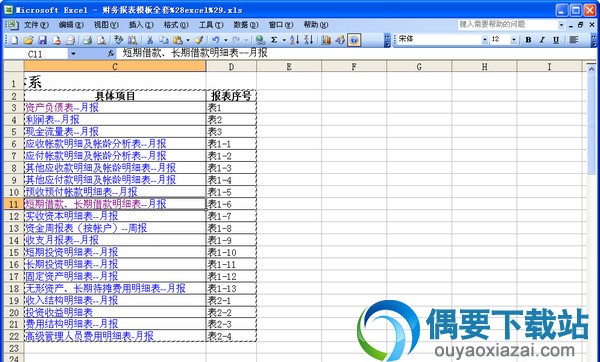Click Sort Descending icon

tap(308, 40)
